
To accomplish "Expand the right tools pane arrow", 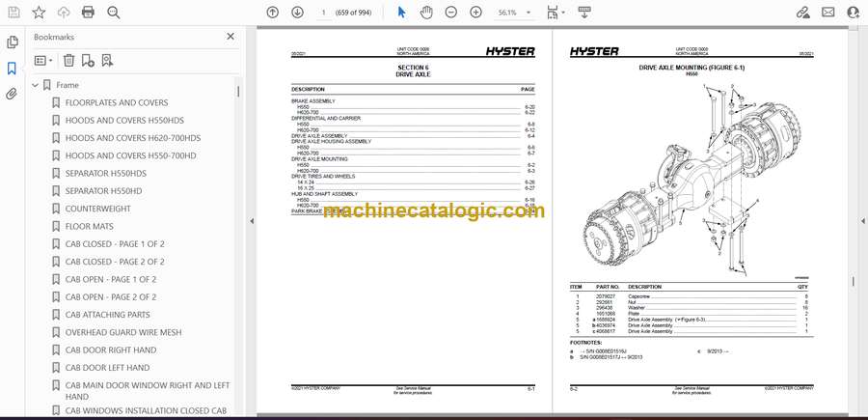I will [862, 221].
